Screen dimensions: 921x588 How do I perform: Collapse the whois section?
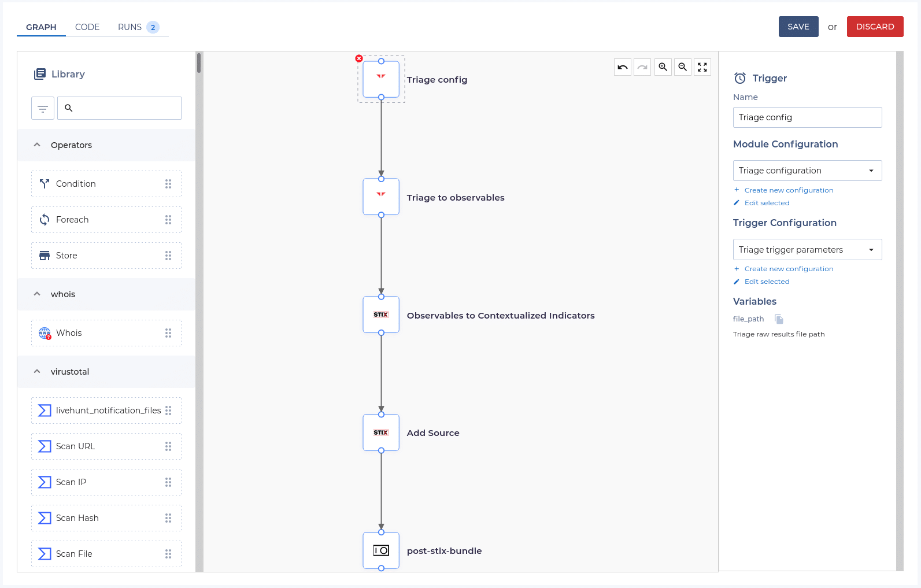point(37,294)
